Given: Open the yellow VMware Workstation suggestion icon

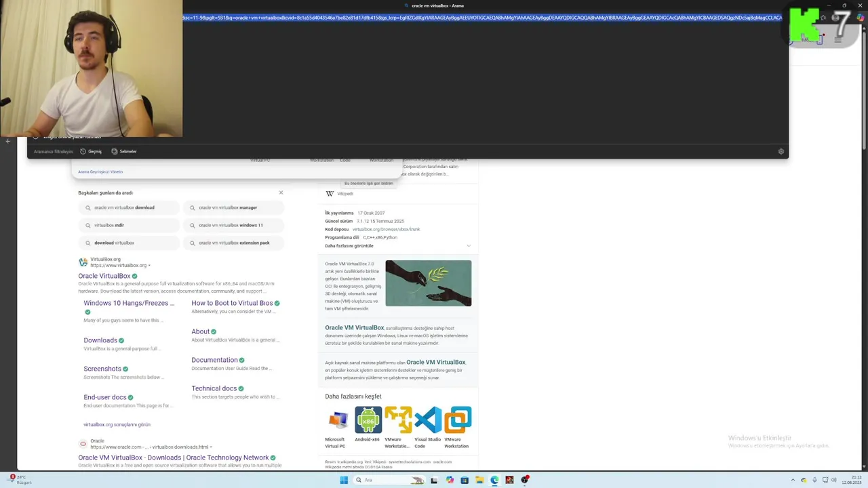Looking at the screenshot, I should 398,420.
